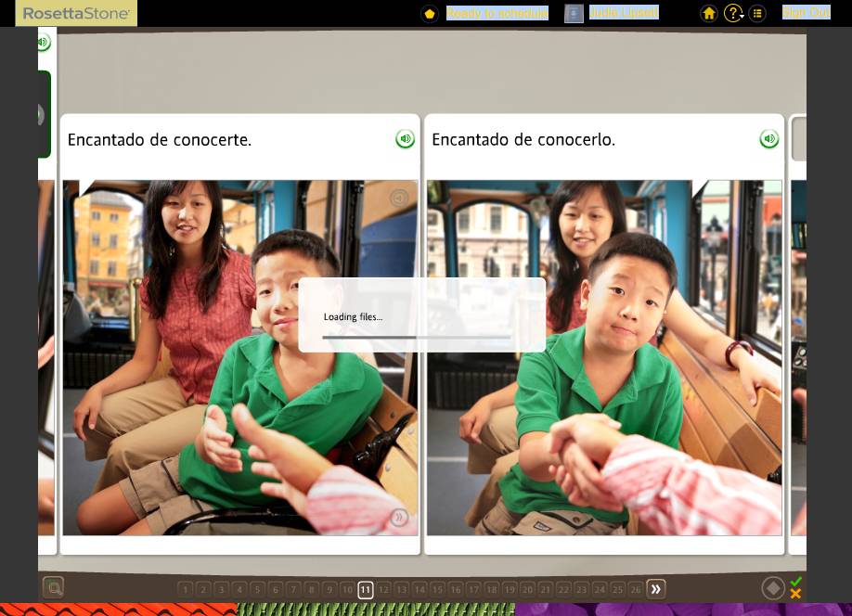This screenshot has width=852, height=616.
Task: Go to the Home icon
Action: [708, 13]
